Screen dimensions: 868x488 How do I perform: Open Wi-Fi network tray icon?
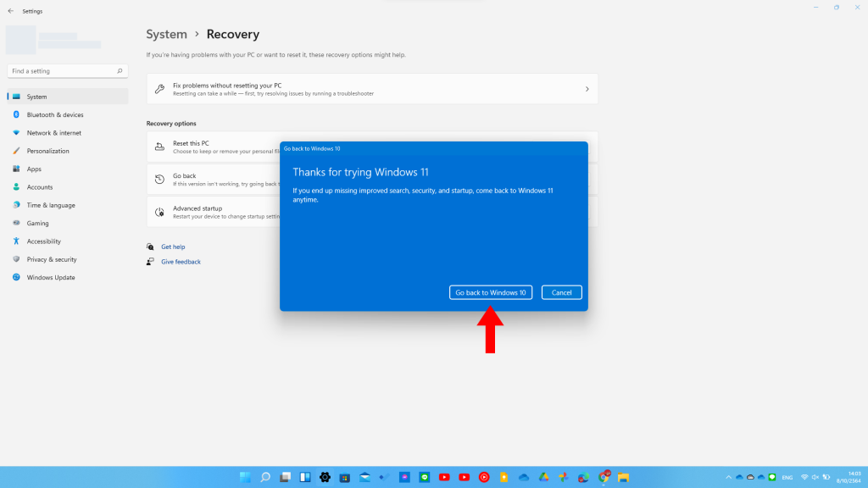[x=804, y=477]
